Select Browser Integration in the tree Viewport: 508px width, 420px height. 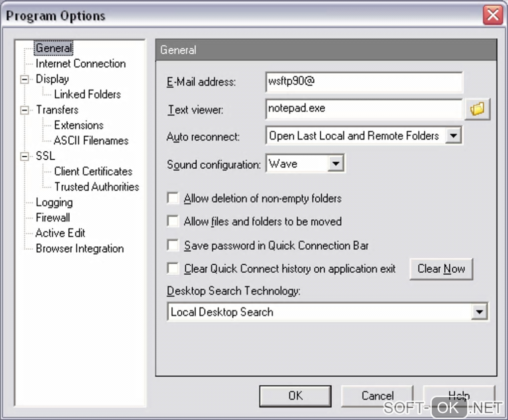pyautogui.click(x=80, y=249)
